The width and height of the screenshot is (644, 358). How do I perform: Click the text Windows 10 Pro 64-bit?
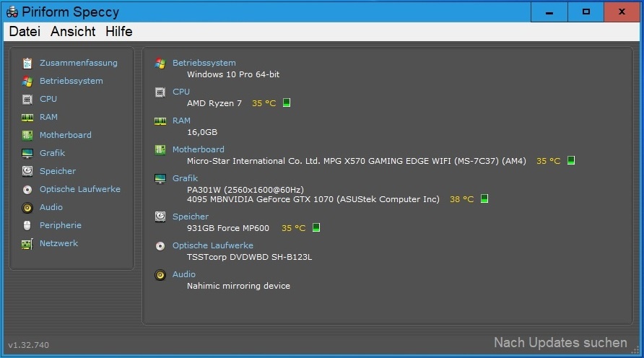[x=233, y=74]
